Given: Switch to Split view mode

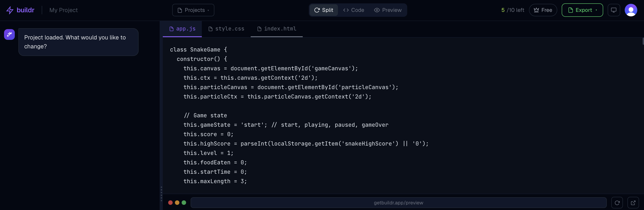Looking at the screenshot, I should (x=324, y=10).
